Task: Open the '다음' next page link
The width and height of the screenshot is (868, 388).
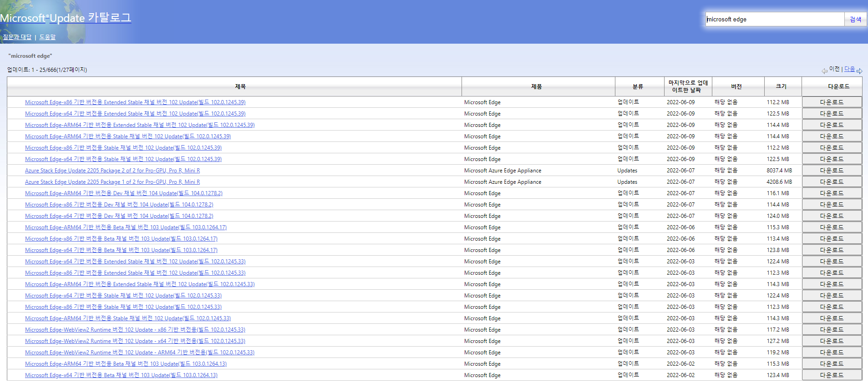Action: [x=850, y=69]
